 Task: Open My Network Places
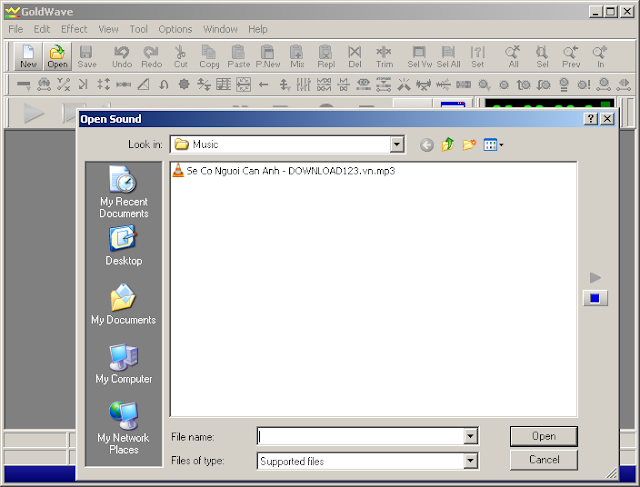(123, 427)
